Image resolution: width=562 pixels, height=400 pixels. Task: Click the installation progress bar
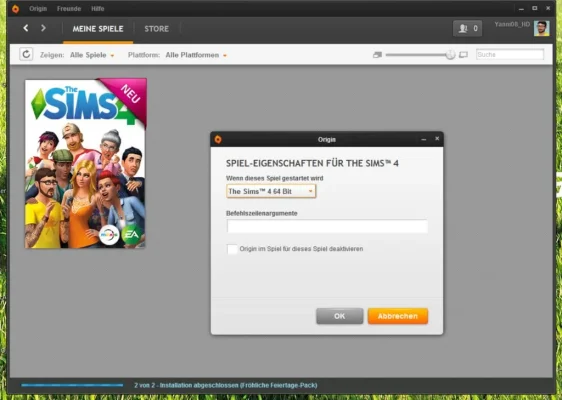72,385
